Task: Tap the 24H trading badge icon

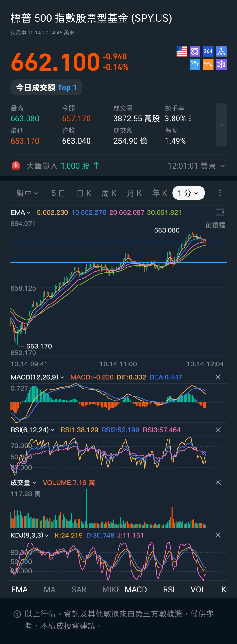Action: pyautogui.click(x=208, y=52)
